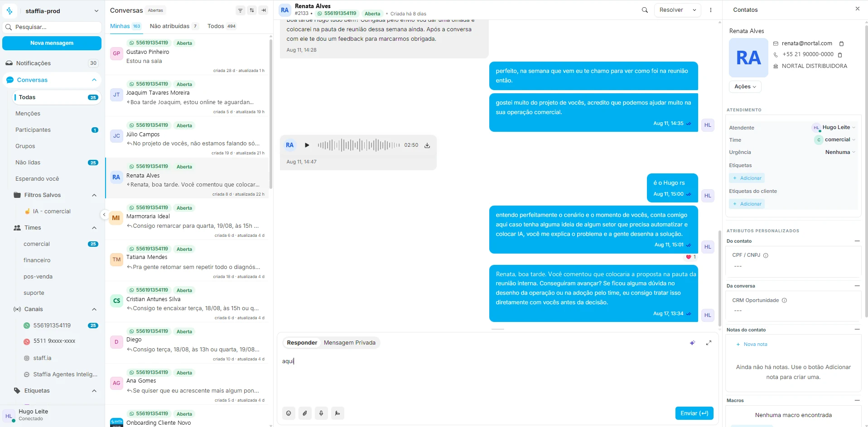Image resolution: width=868 pixels, height=427 pixels.
Task: Switch to Minhas tab
Action: (x=125, y=26)
